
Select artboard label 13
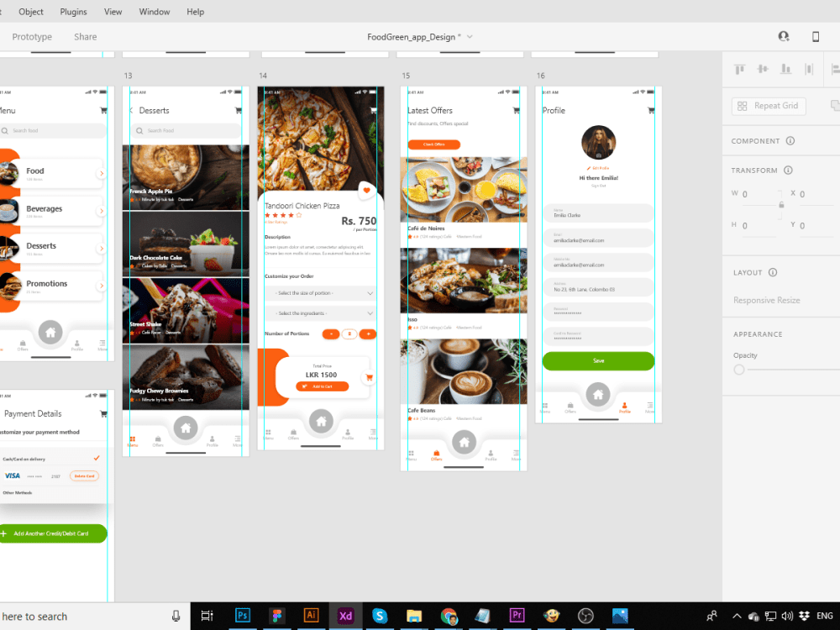(128, 76)
